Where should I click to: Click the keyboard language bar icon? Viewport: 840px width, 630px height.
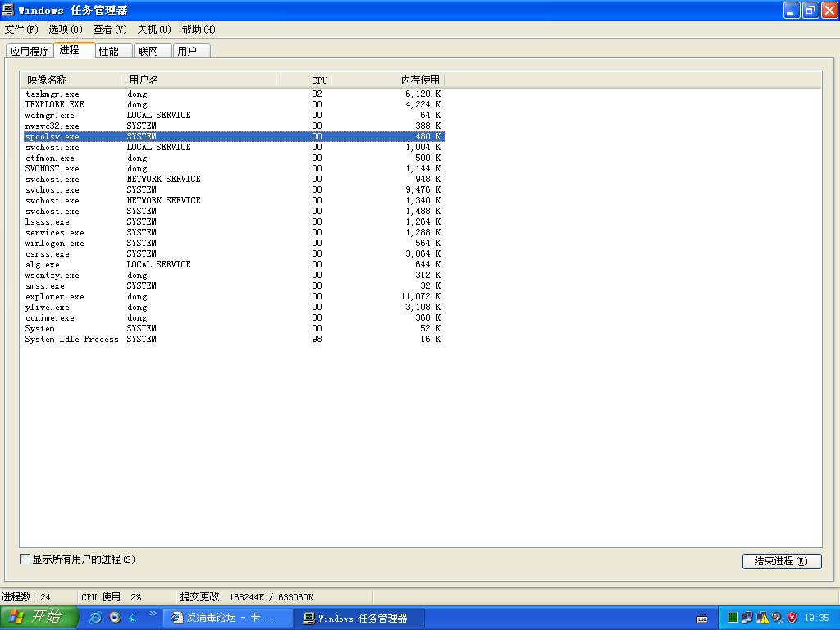pos(702,619)
